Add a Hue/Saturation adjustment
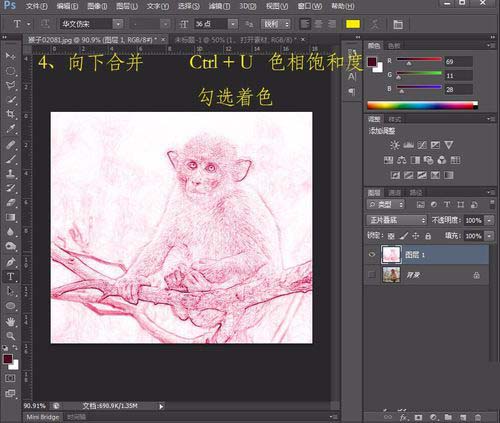 click(x=388, y=160)
